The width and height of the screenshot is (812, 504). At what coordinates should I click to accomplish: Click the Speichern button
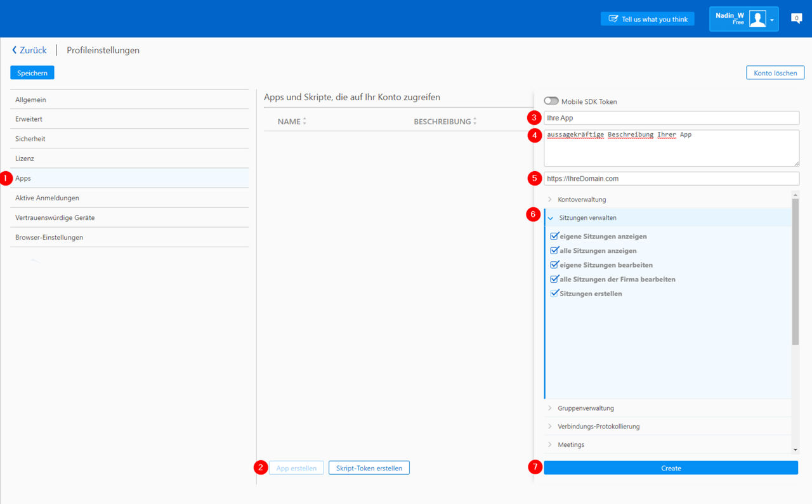[32, 73]
